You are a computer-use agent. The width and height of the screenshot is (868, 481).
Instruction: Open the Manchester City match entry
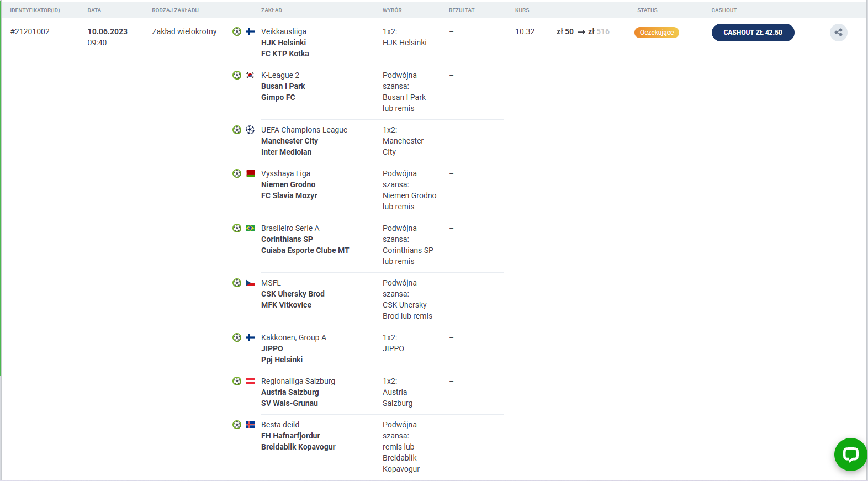[x=289, y=141]
